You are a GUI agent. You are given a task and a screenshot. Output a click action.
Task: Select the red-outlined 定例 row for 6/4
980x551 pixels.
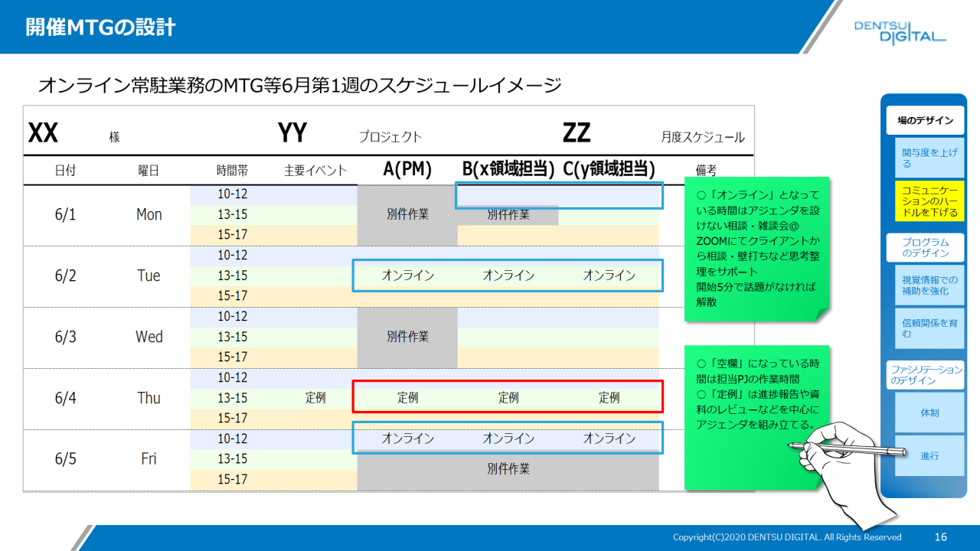507,397
